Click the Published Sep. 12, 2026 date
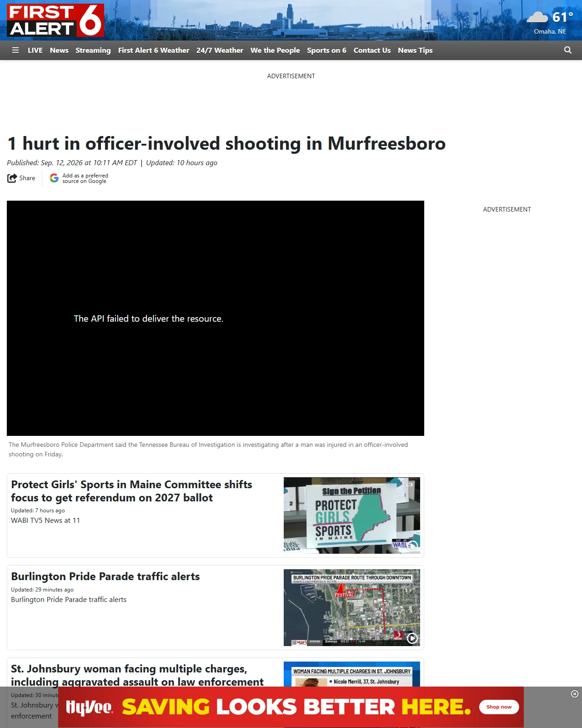Viewport: 582px width, 728px height. [x=72, y=163]
